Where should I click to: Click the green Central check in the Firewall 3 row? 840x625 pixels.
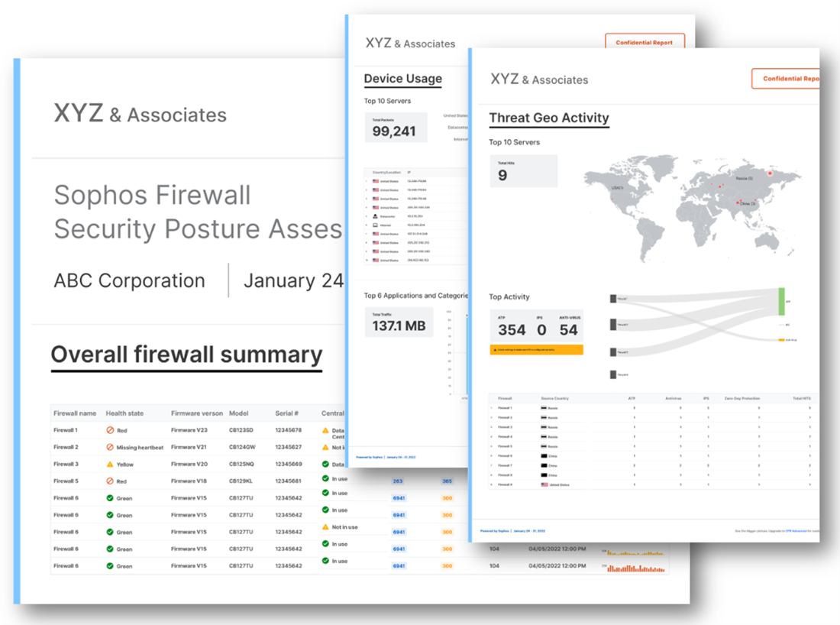pyautogui.click(x=325, y=465)
